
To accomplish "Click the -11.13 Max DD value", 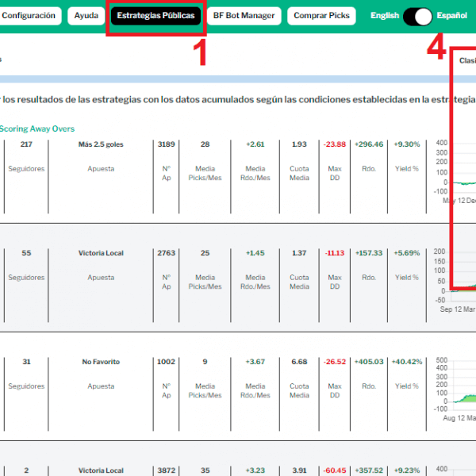I will click(335, 253).
